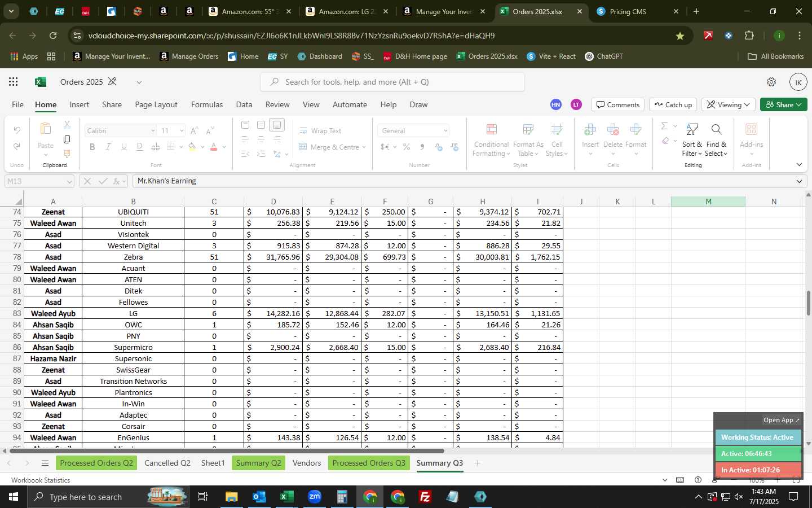Open the File menu
812x508 pixels.
pyautogui.click(x=18, y=104)
